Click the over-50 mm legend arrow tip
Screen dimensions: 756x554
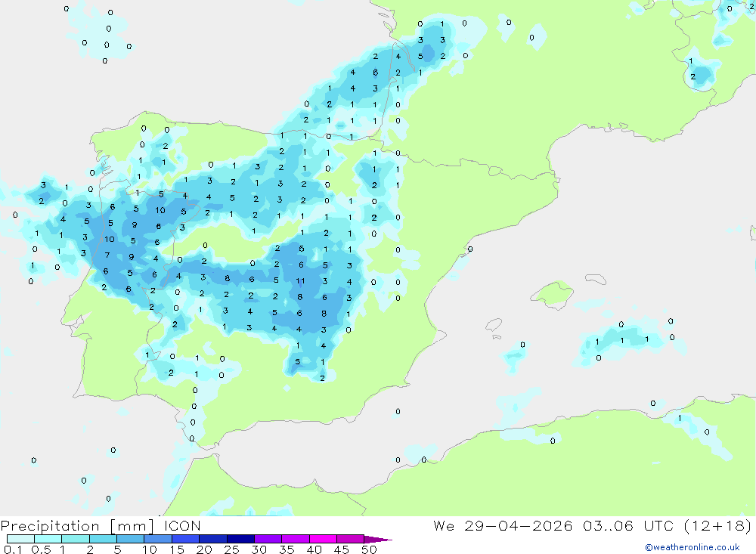[x=379, y=540]
